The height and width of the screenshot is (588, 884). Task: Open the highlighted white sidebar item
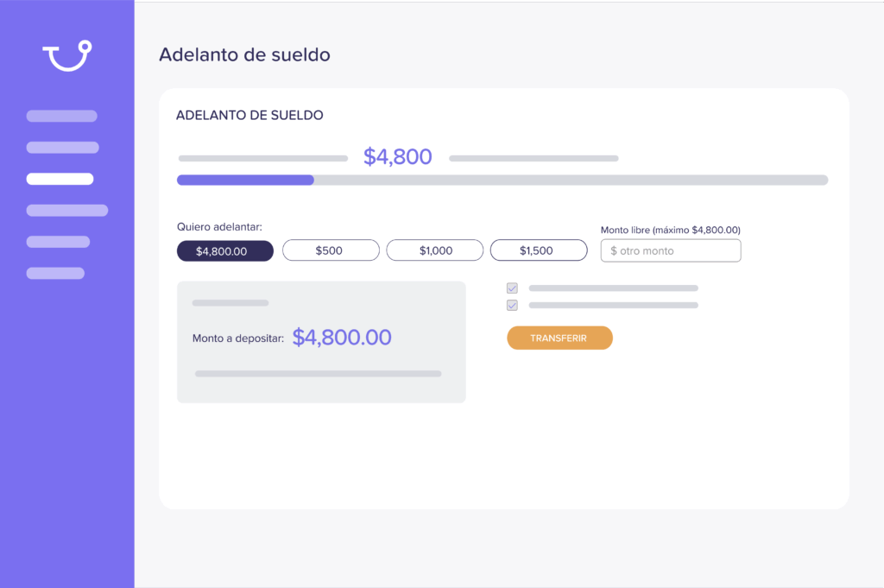pyautogui.click(x=60, y=179)
